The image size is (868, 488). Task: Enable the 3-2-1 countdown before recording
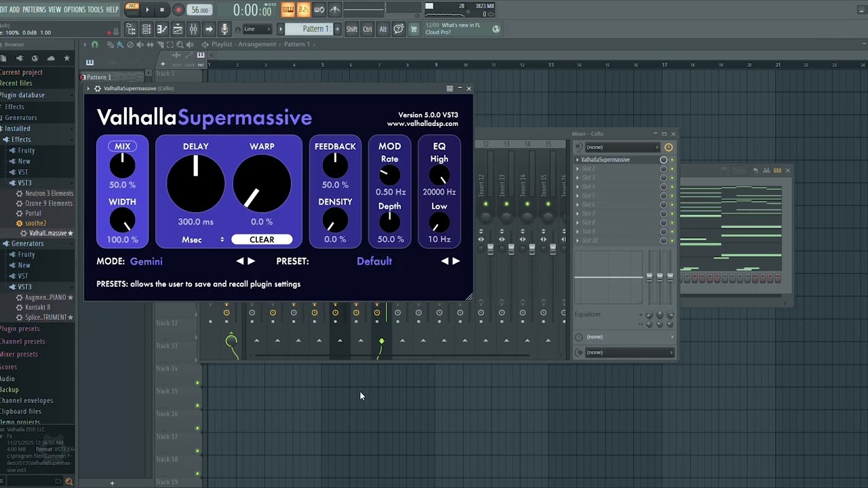(303, 9)
